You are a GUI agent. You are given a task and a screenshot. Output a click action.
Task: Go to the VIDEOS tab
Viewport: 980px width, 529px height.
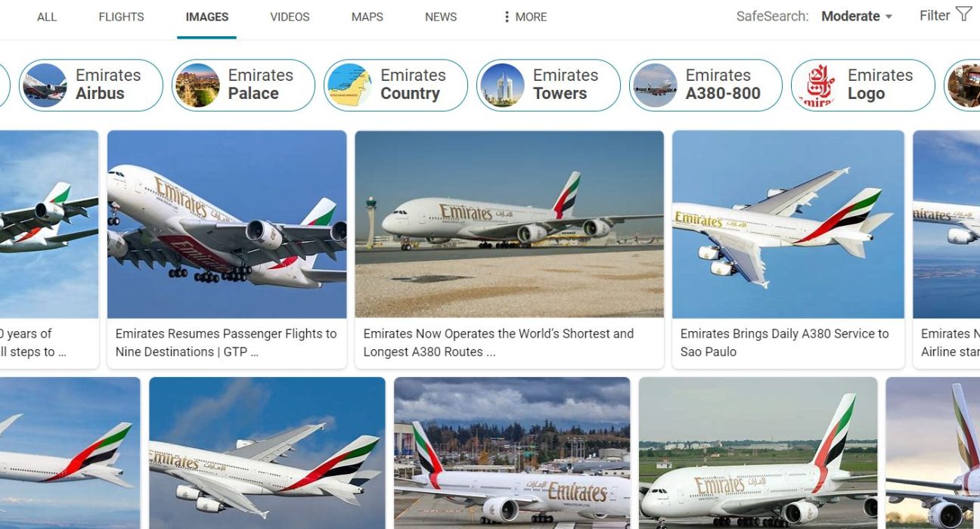[290, 17]
